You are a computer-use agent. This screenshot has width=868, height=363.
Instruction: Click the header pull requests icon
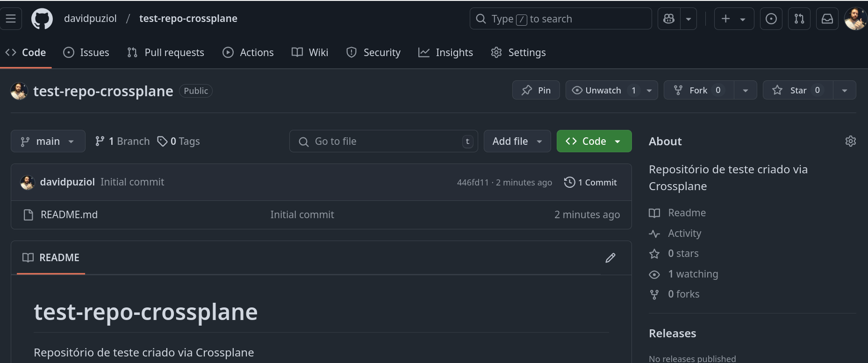[799, 19]
